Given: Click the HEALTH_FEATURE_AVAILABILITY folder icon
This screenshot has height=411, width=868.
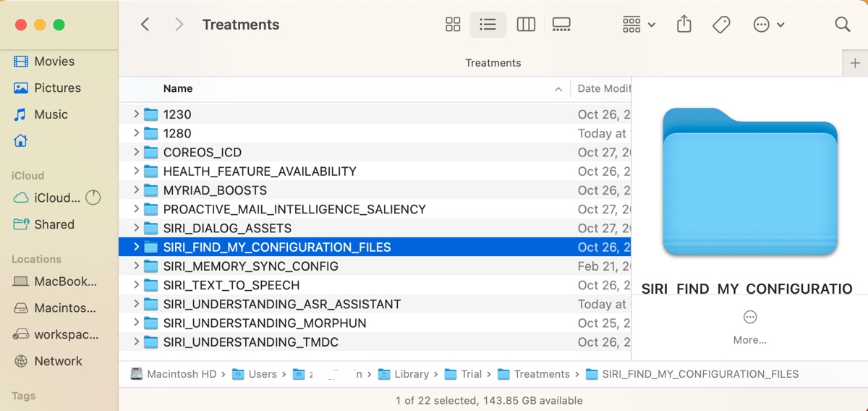Looking at the screenshot, I should click(150, 171).
